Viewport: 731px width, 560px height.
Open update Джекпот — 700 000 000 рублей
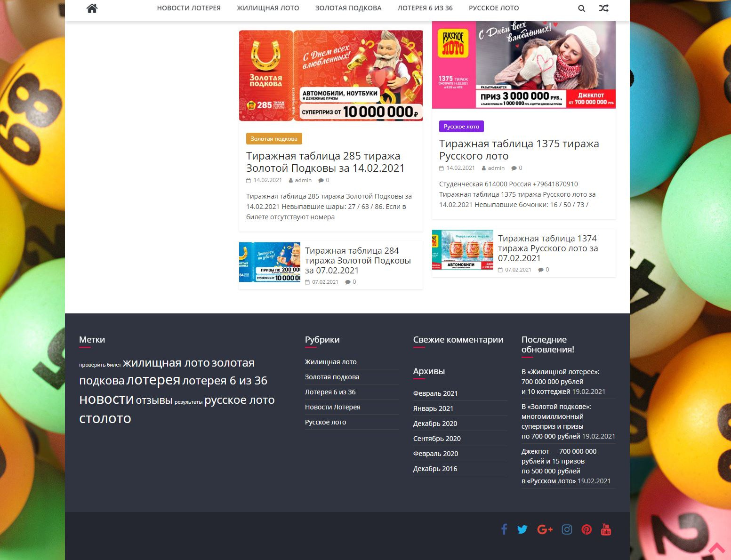pyautogui.click(x=559, y=466)
